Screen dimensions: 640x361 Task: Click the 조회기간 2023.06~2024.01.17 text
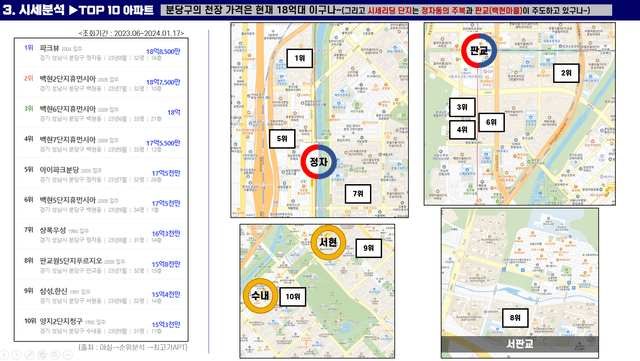[131, 33]
